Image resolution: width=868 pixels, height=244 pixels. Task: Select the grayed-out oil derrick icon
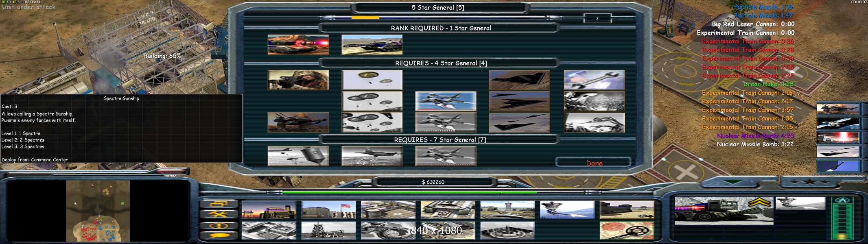tap(328, 231)
